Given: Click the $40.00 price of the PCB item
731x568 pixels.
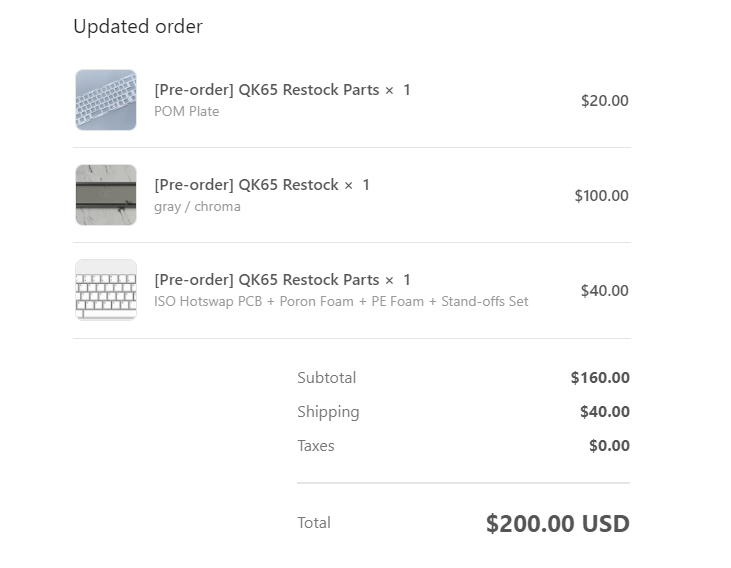Looking at the screenshot, I should point(605,291).
